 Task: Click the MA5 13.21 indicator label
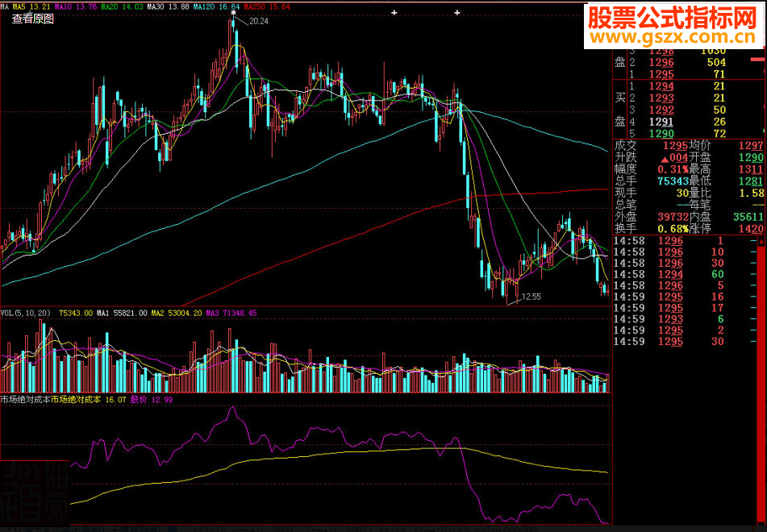click(x=31, y=6)
